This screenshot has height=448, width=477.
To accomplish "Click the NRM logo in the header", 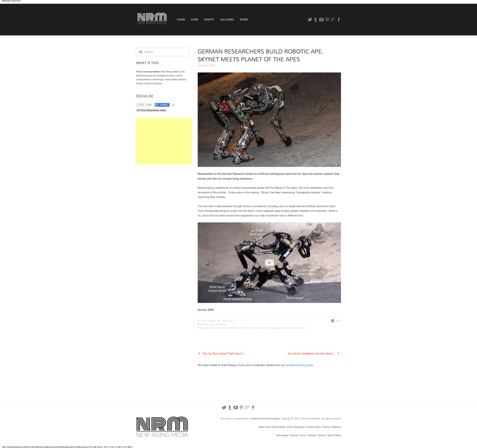I will pos(152,19).
